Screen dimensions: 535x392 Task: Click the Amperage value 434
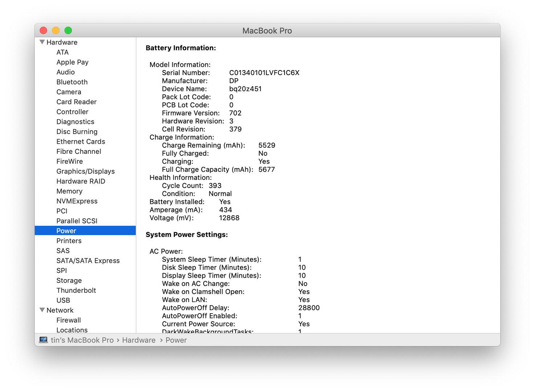point(225,210)
